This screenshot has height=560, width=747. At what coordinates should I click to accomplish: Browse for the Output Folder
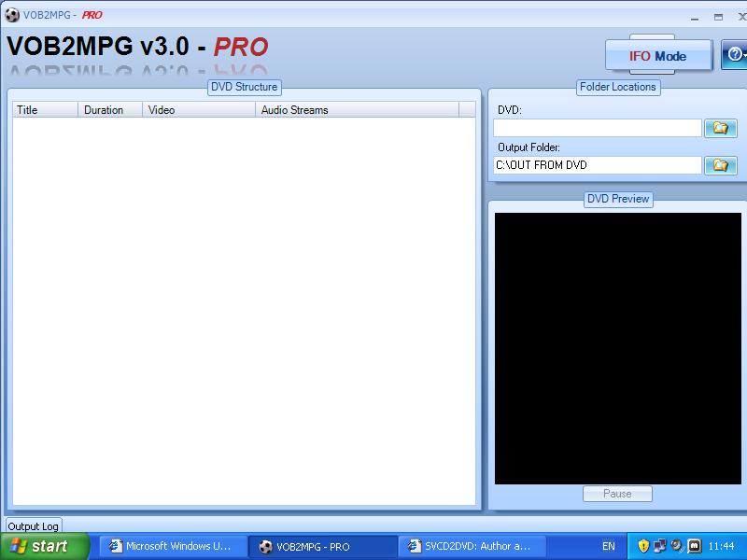tap(720, 165)
